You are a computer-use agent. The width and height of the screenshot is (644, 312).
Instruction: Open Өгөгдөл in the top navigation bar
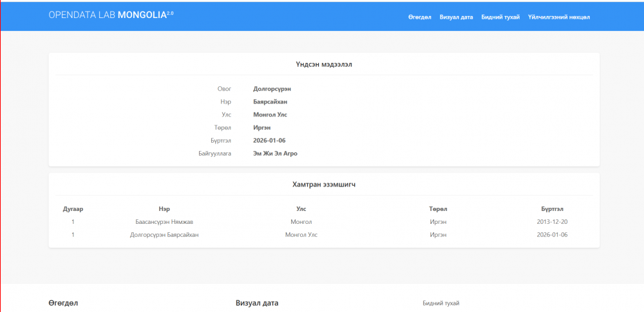(419, 17)
